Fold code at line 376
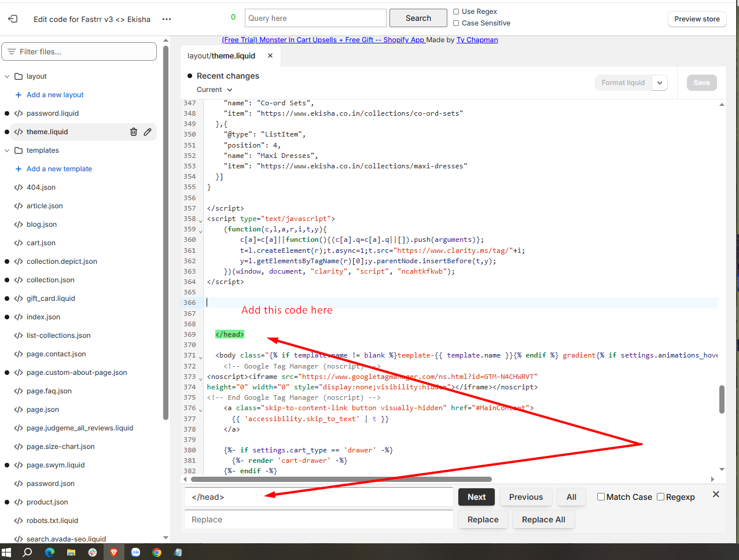This screenshot has width=739, height=560. coord(201,410)
